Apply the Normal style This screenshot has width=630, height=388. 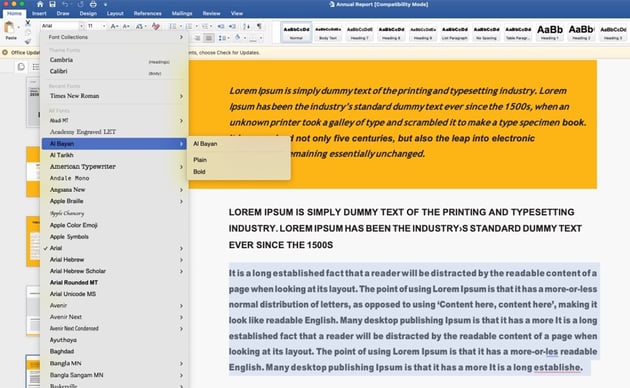tap(296, 32)
